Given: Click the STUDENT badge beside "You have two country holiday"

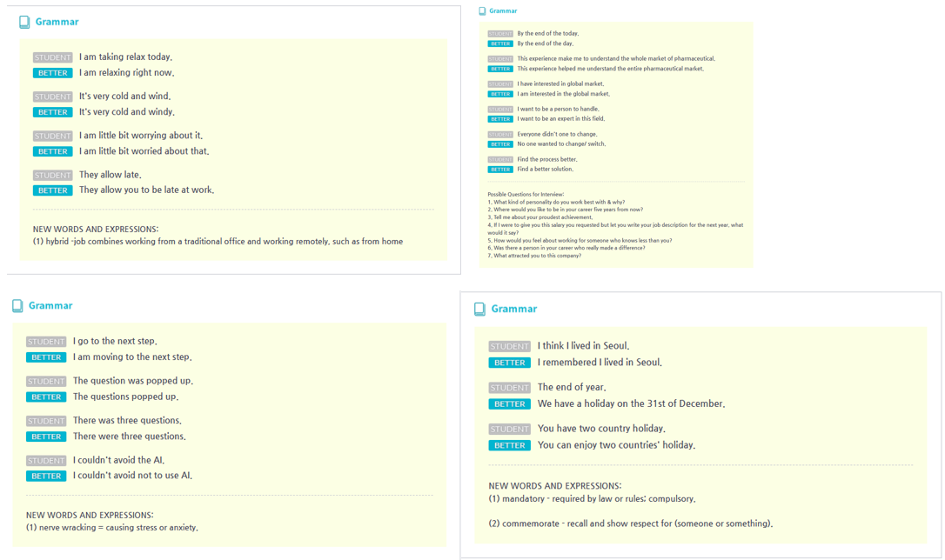Looking at the screenshot, I should coord(509,430).
